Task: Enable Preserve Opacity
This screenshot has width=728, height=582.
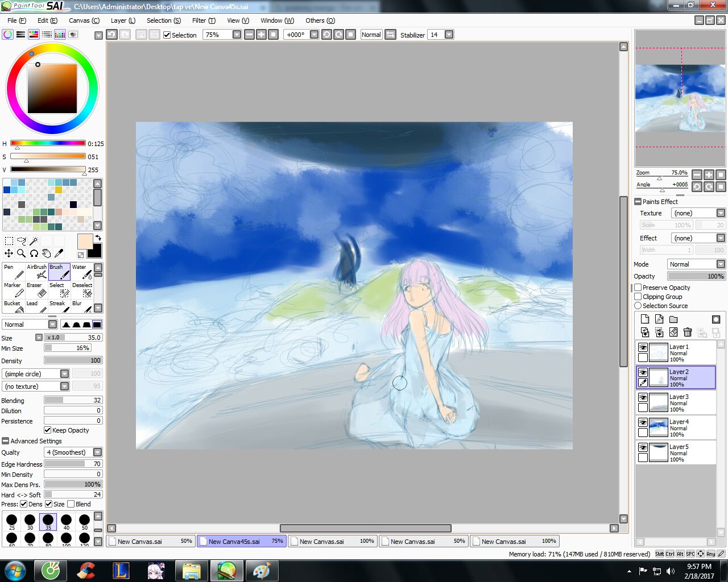Action: tap(638, 288)
